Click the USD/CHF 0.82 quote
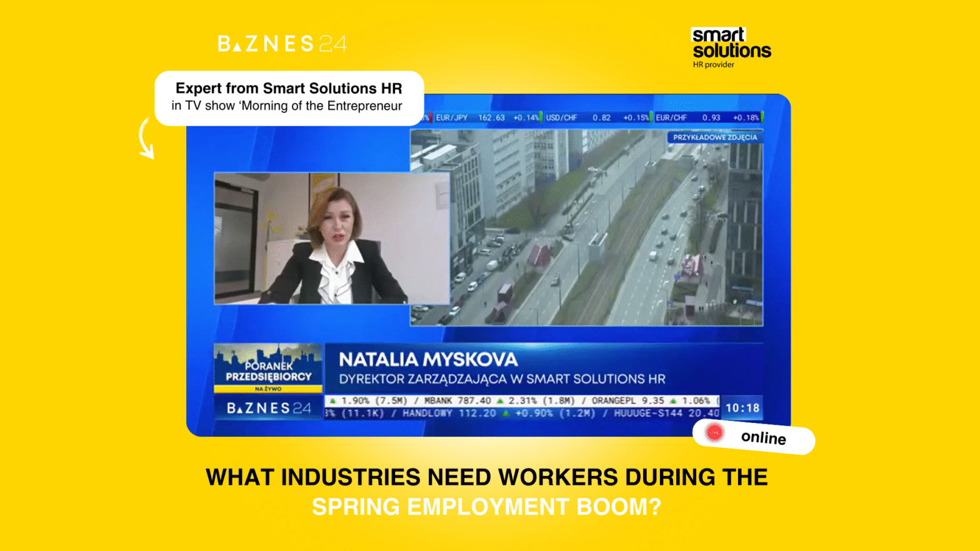Screen dimensions: 980x551 click(597, 117)
